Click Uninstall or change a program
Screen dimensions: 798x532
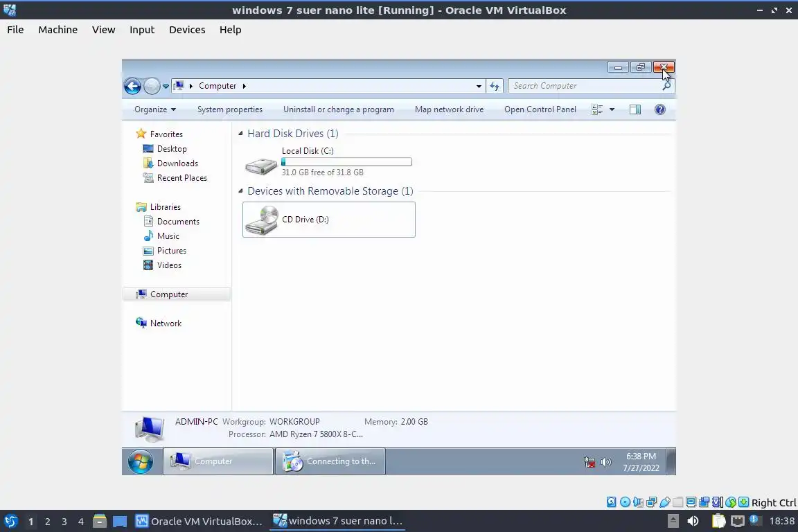[x=339, y=109]
